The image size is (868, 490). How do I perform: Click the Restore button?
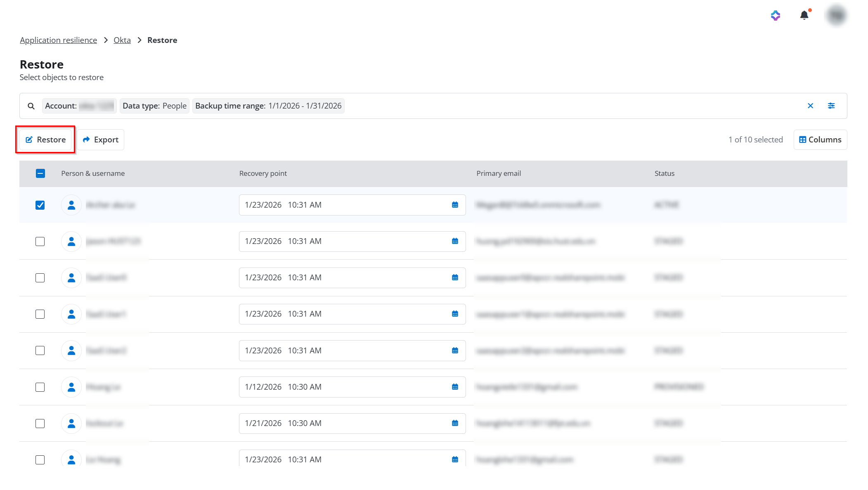46,140
